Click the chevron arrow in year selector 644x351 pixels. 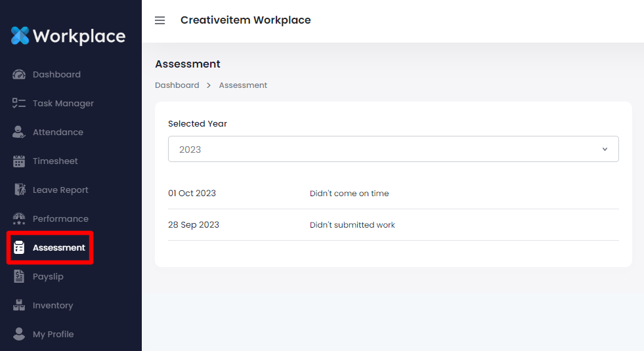point(605,150)
